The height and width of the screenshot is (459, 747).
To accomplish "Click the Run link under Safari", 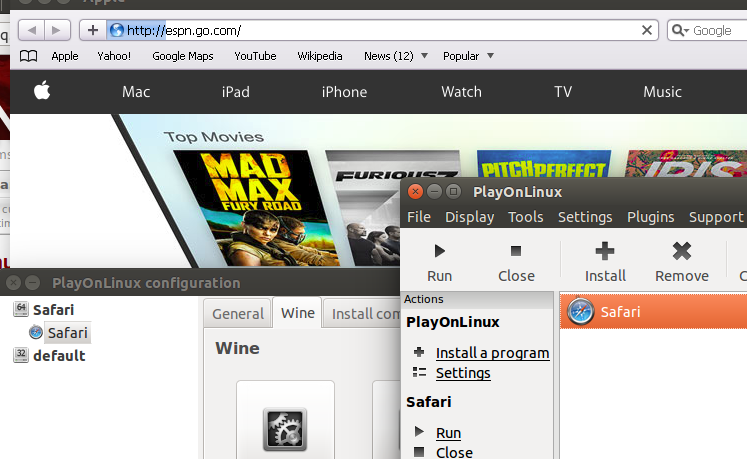I will (x=448, y=433).
